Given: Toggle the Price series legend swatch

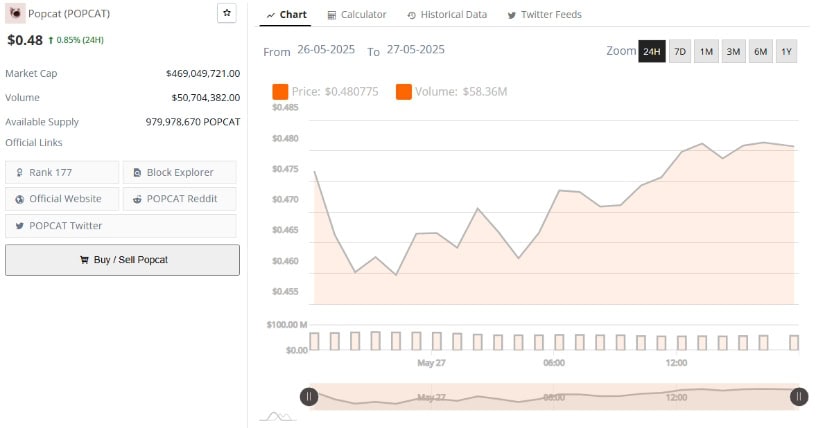Looking at the screenshot, I should (x=280, y=92).
